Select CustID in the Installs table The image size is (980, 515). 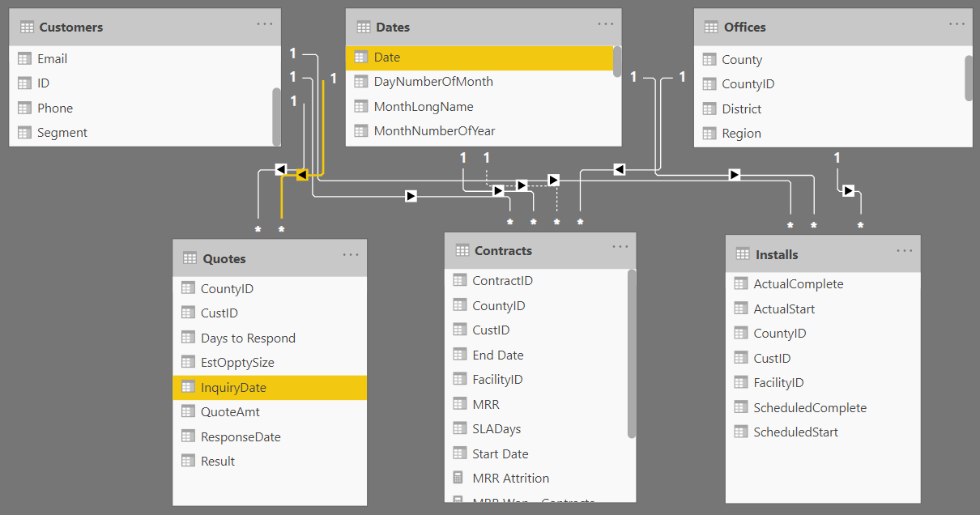tap(823, 358)
